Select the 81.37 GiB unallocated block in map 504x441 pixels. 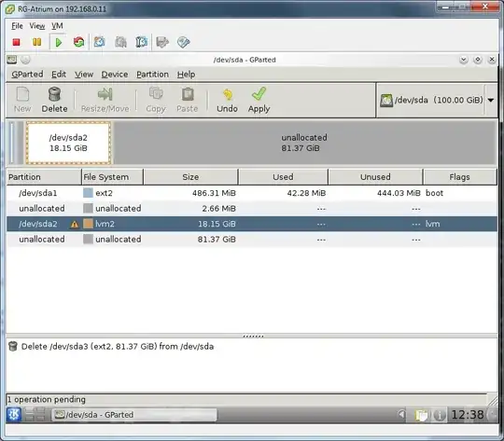[x=304, y=143]
